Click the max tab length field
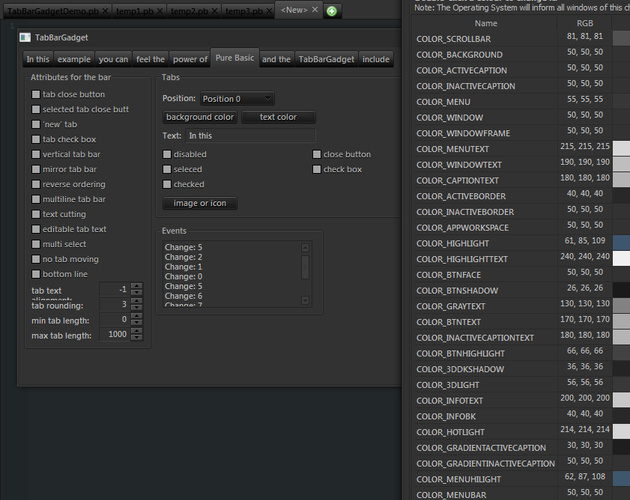The width and height of the screenshot is (630, 500). click(115, 334)
